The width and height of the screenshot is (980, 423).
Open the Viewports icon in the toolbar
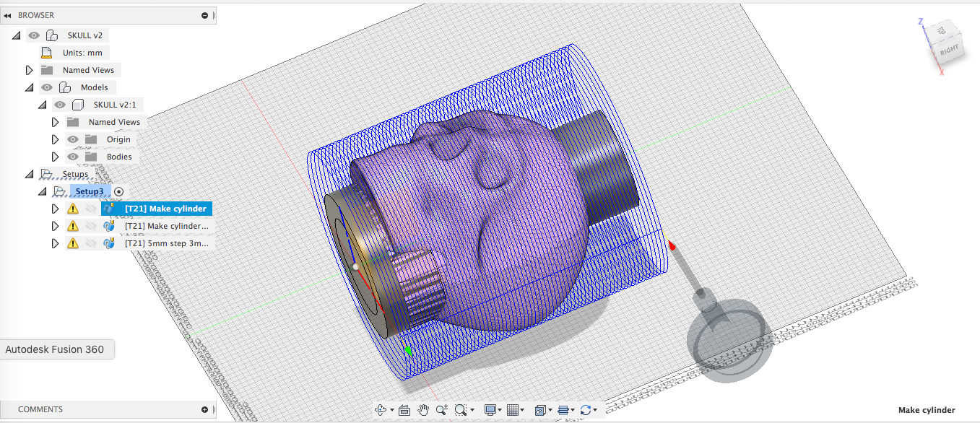point(541,409)
